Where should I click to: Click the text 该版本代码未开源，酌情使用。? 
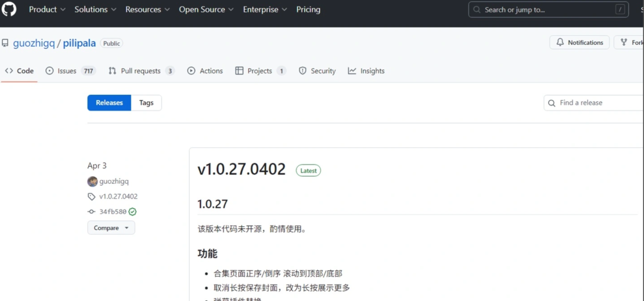252,229
